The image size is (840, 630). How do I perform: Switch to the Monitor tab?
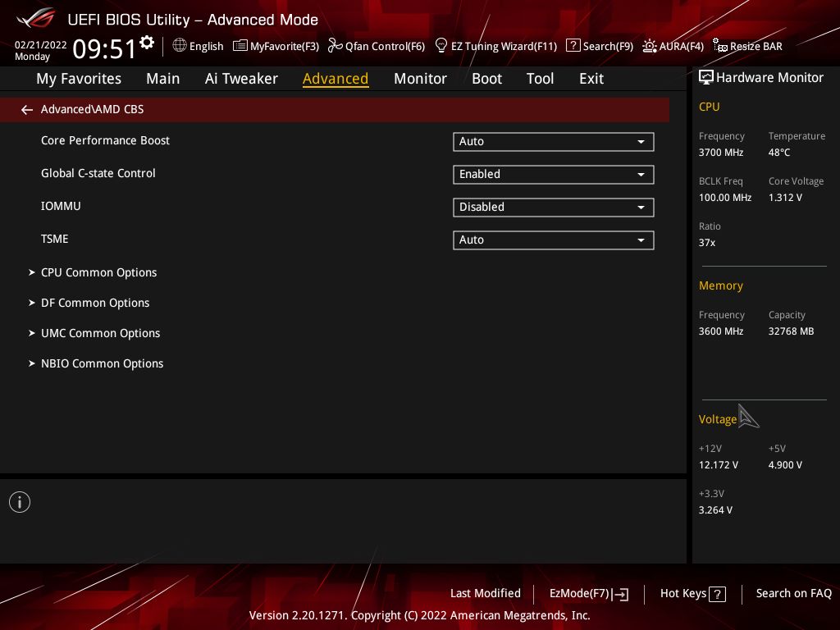pyautogui.click(x=420, y=79)
